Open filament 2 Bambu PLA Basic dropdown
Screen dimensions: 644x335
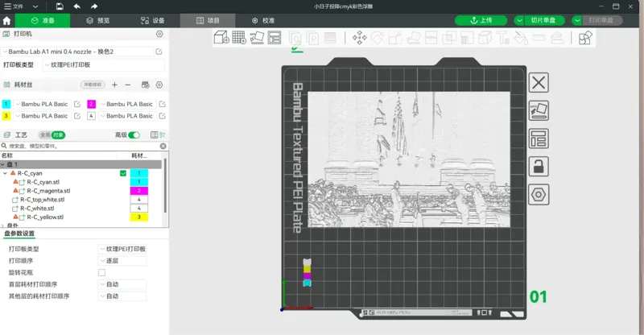(x=127, y=104)
